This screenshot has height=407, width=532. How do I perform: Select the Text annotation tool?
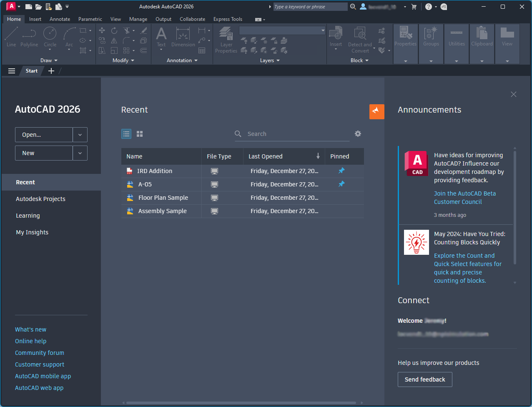[161, 37]
